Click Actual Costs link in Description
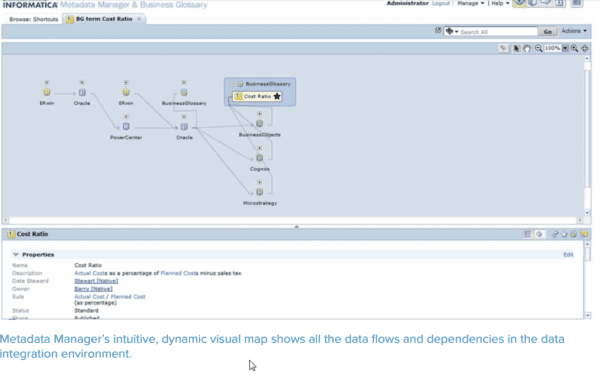The height and width of the screenshot is (377, 600). pos(91,273)
